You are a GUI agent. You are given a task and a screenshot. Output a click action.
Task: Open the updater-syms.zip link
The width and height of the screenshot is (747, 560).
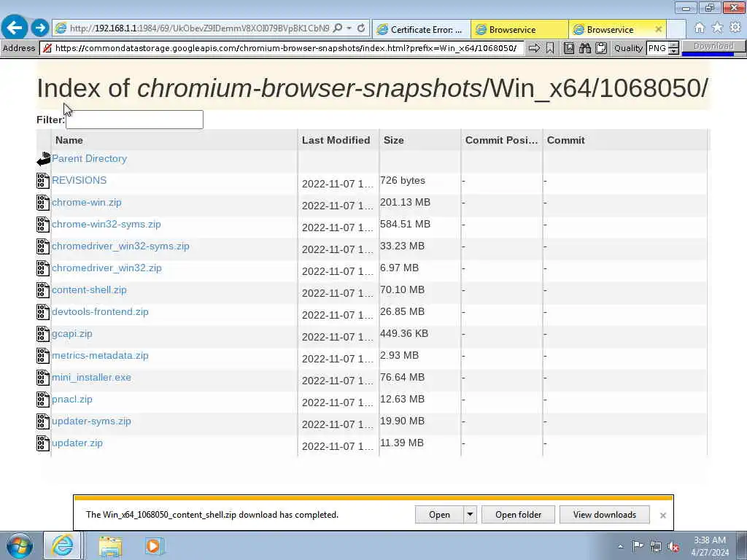pyautogui.click(x=91, y=421)
